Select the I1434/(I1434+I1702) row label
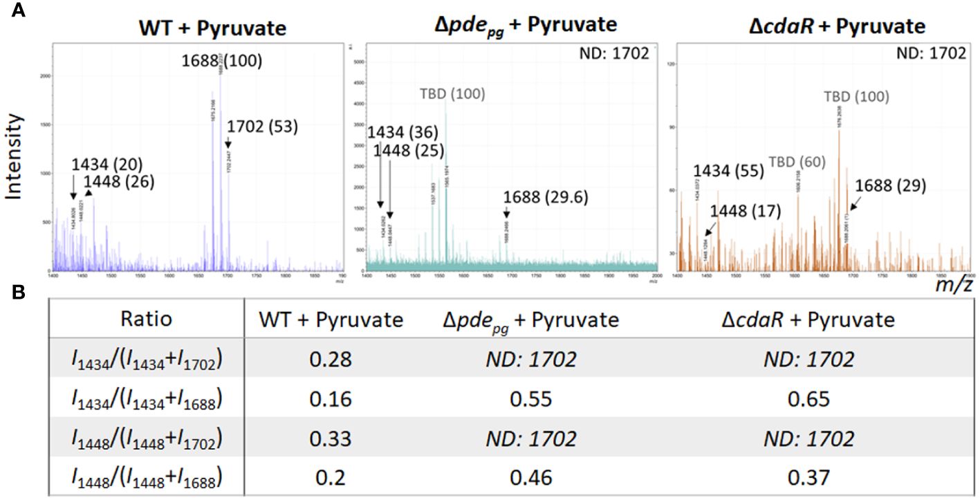This screenshot has height=500, width=980. coord(146,360)
